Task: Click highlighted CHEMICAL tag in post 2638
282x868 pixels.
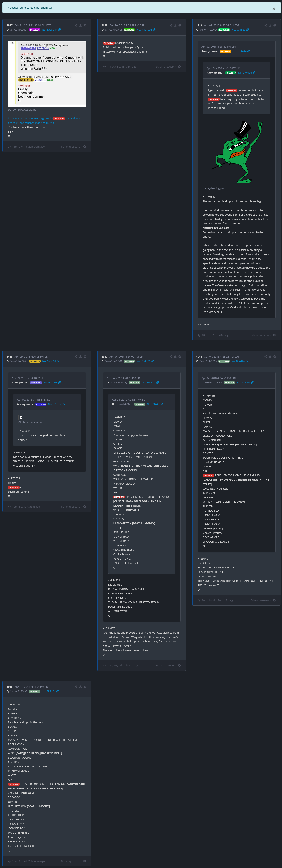Action: click(x=109, y=43)
